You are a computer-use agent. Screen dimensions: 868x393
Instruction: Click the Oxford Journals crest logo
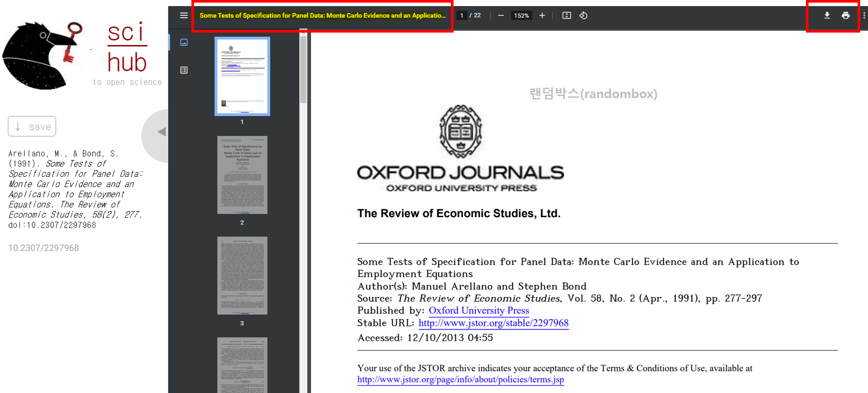(x=460, y=132)
